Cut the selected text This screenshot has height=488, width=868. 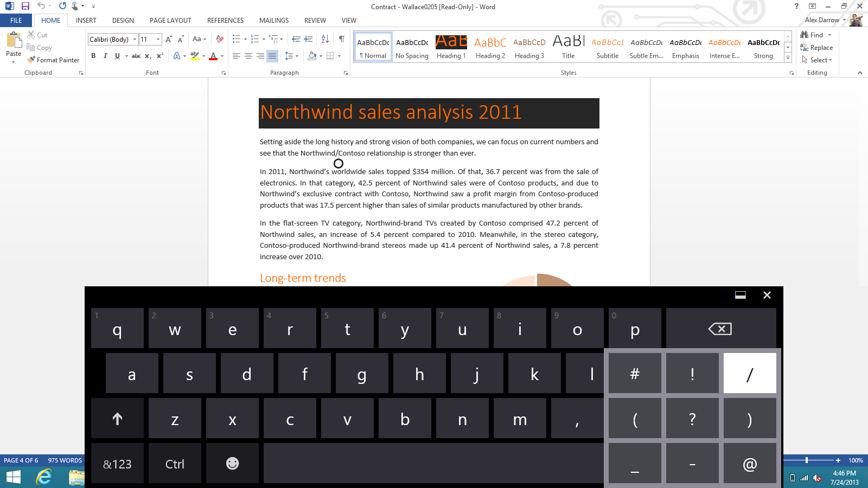click(x=37, y=35)
